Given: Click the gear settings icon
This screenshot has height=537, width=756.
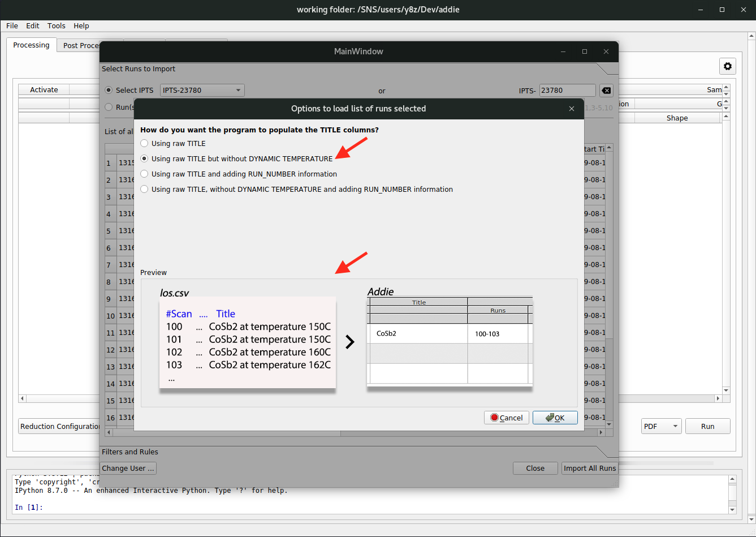Looking at the screenshot, I should pyautogui.click(x=727, y=66).
